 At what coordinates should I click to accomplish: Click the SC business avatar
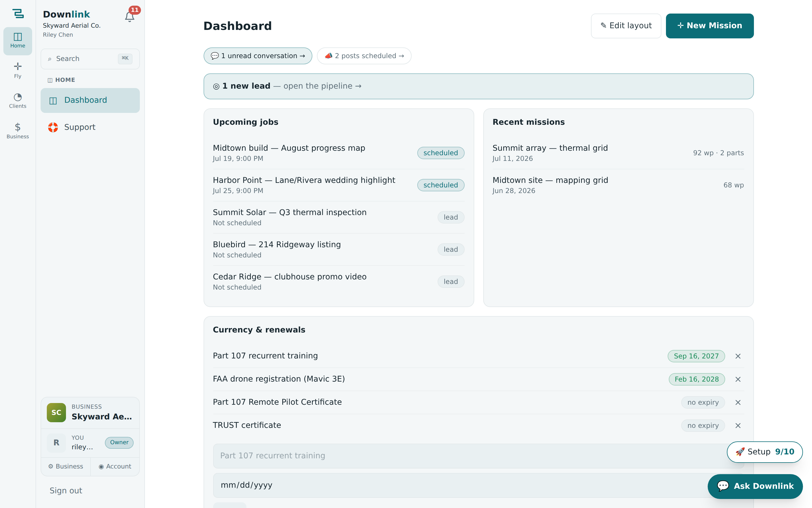[x=56, y=413]
